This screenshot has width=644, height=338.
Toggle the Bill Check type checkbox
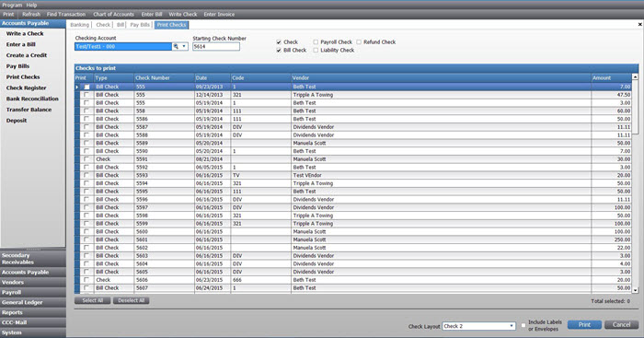click(279, 50)
